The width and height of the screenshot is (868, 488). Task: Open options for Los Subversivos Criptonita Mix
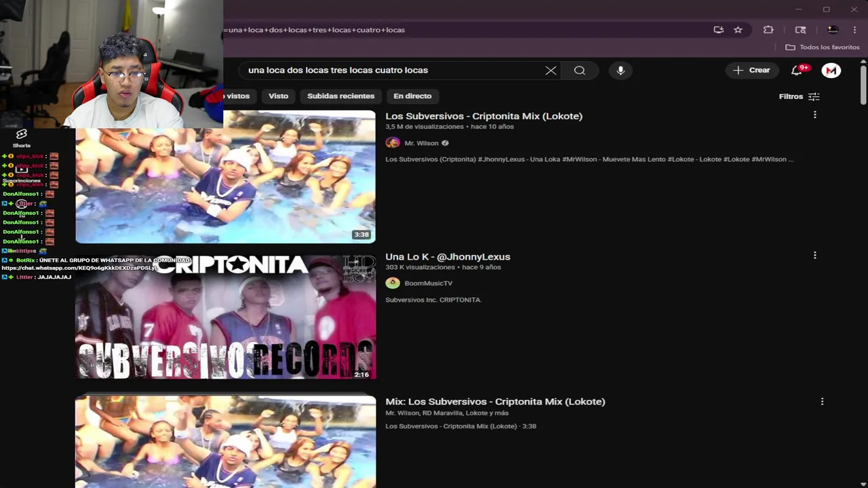click(814, 115)
